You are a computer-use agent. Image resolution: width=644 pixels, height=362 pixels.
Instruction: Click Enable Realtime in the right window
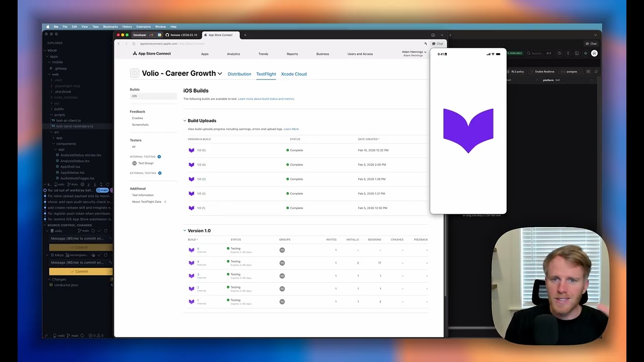click(x=542, y=72)
